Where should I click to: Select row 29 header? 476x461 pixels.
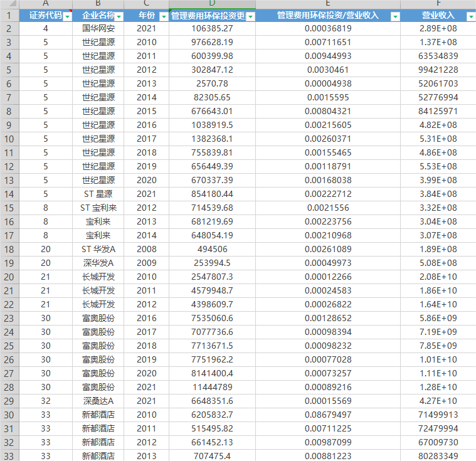click(x=9, y=401)
